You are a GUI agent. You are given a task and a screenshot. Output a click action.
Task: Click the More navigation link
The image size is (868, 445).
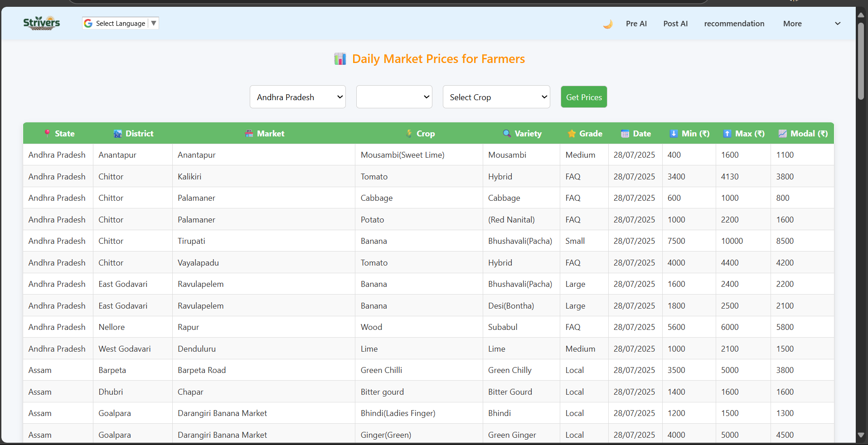(792, 24)
